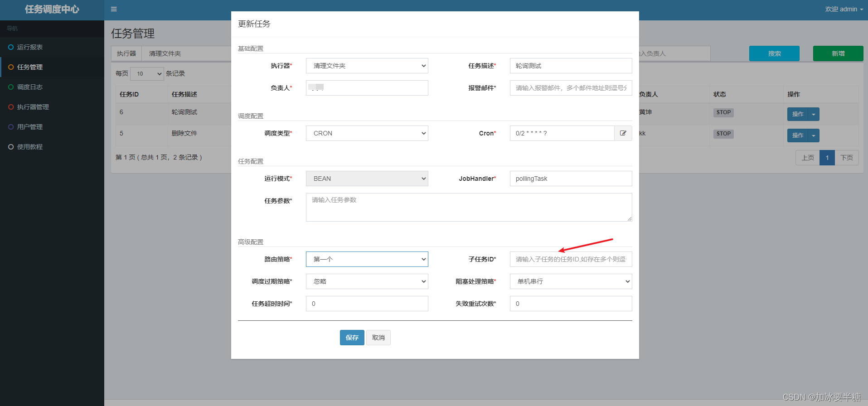Click the 状态 column header
Screen dimensions: 868x406
pyautogui.click(x=720, y=94)
